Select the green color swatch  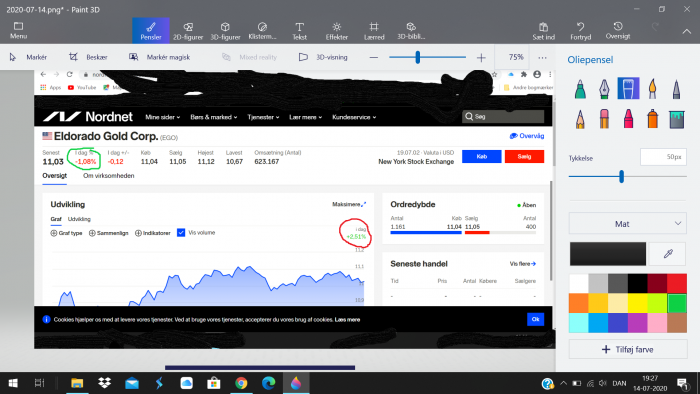click(677, 303)
